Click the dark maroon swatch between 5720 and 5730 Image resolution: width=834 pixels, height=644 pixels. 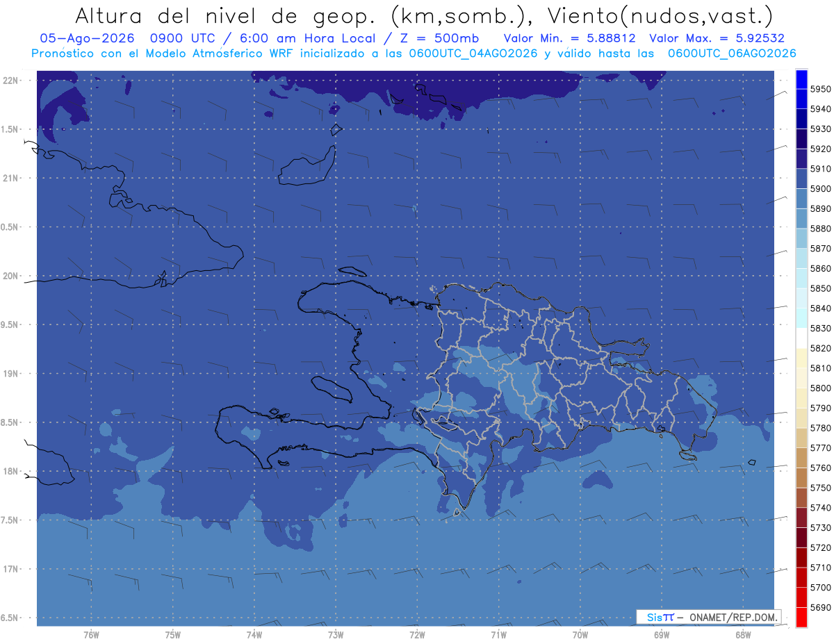pyautogui.click(x=801, y=537)
